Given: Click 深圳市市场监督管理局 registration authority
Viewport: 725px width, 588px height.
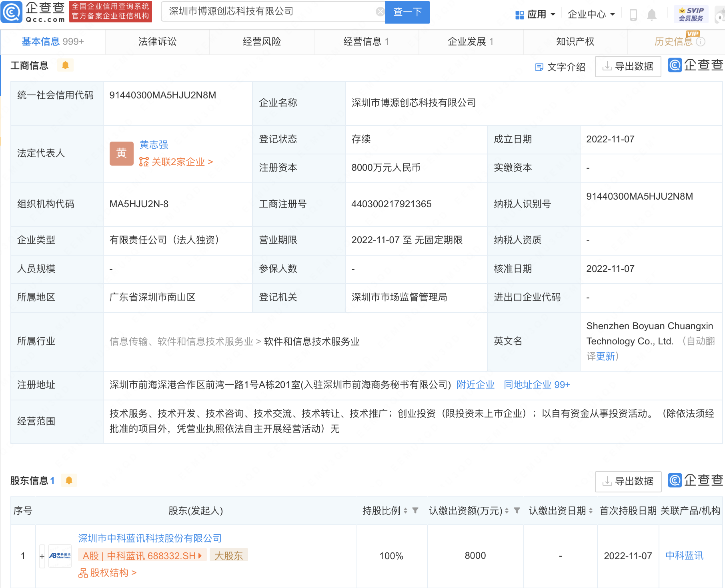Looking at the screenshot, I should 399,297.
